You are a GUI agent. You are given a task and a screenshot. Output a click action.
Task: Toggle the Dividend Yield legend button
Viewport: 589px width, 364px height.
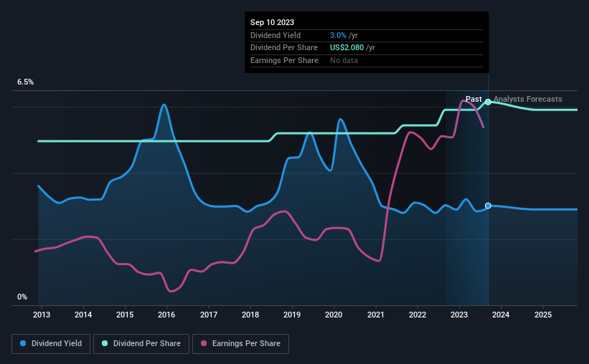tap(51, 344)
